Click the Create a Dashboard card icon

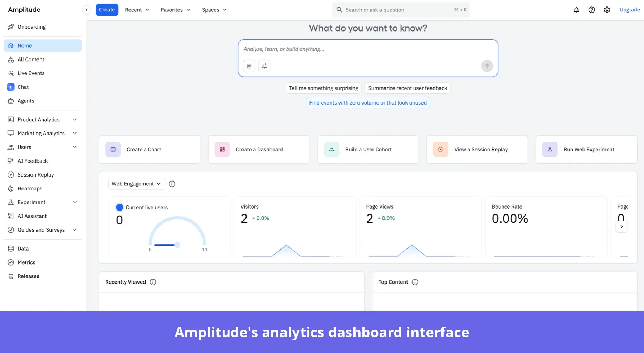pos(222,150)
